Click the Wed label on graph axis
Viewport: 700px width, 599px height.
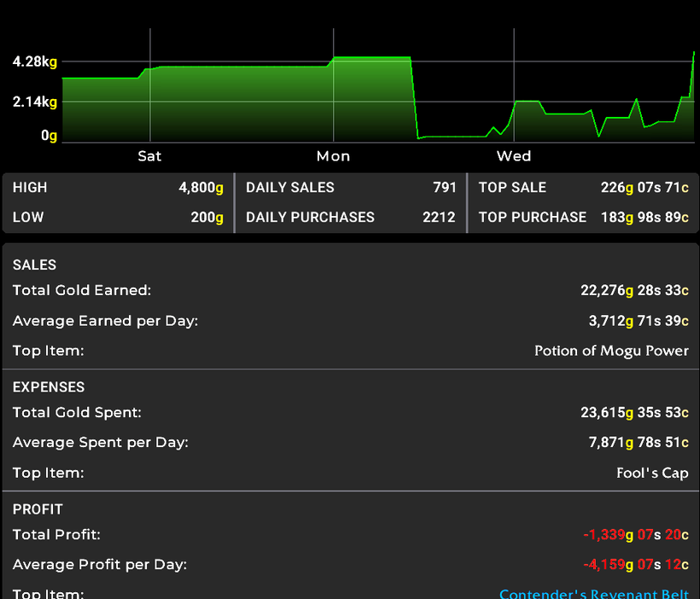[x=514, y=156]
